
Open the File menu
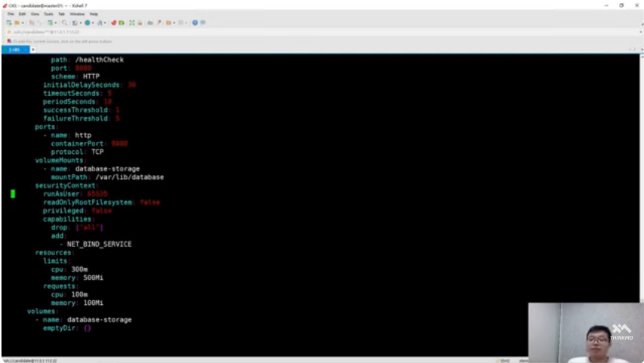[11, 14]
